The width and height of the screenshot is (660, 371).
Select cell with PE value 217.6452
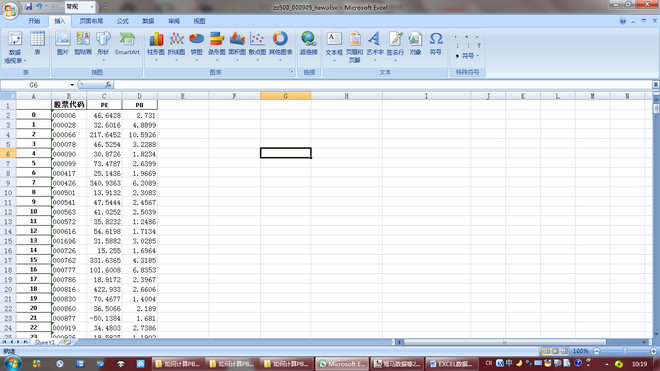[104, 135]
